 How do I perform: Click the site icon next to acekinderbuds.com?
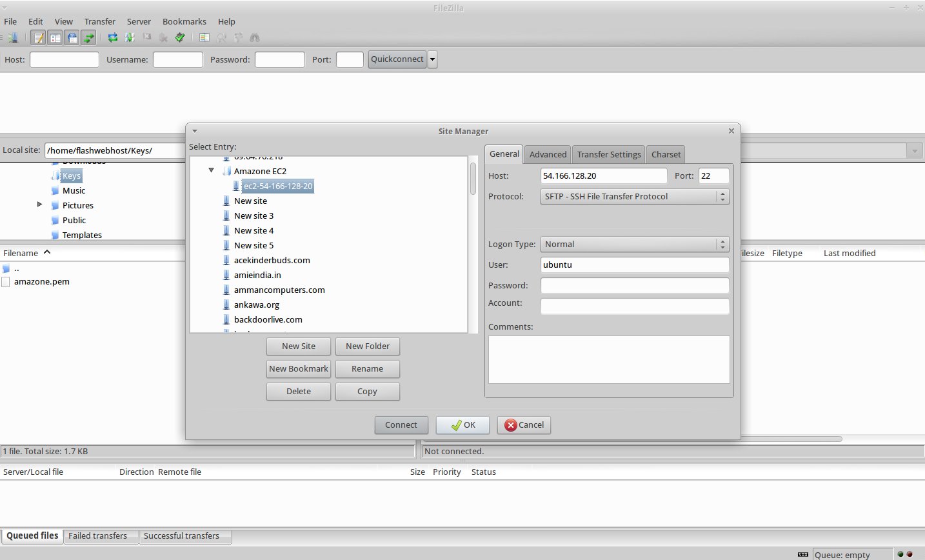(226, 260)
